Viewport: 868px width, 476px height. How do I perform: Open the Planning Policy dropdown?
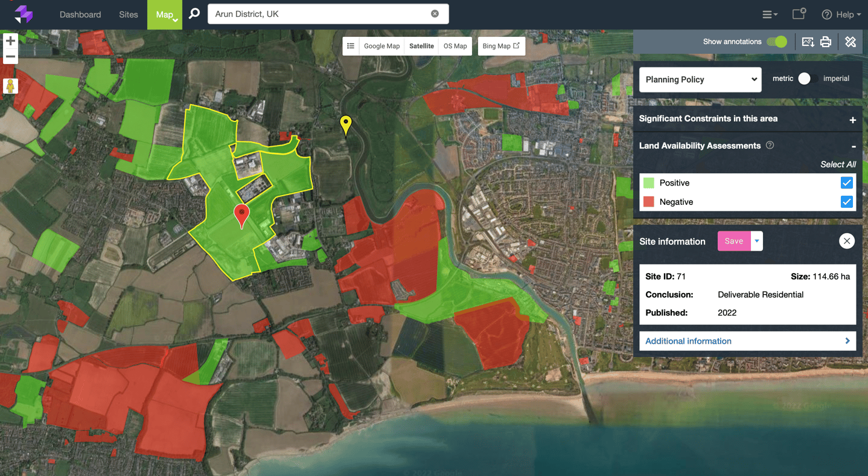point(700,79)
